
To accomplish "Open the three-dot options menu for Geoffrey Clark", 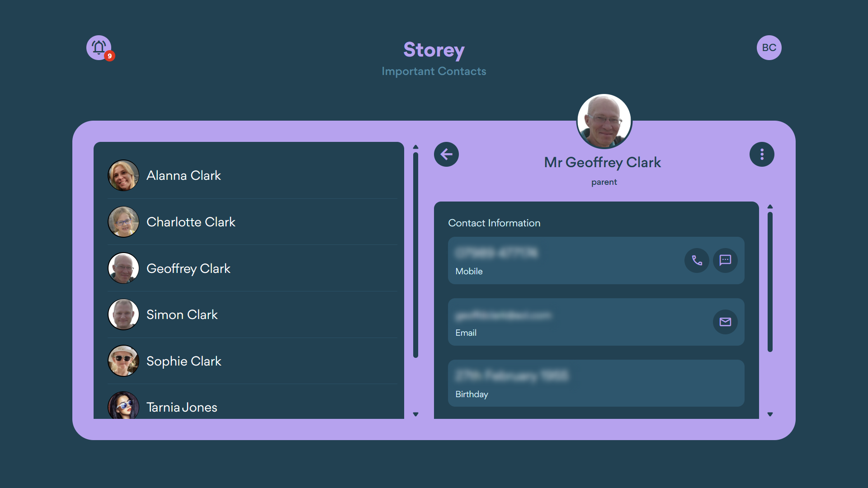I will 762,154.
